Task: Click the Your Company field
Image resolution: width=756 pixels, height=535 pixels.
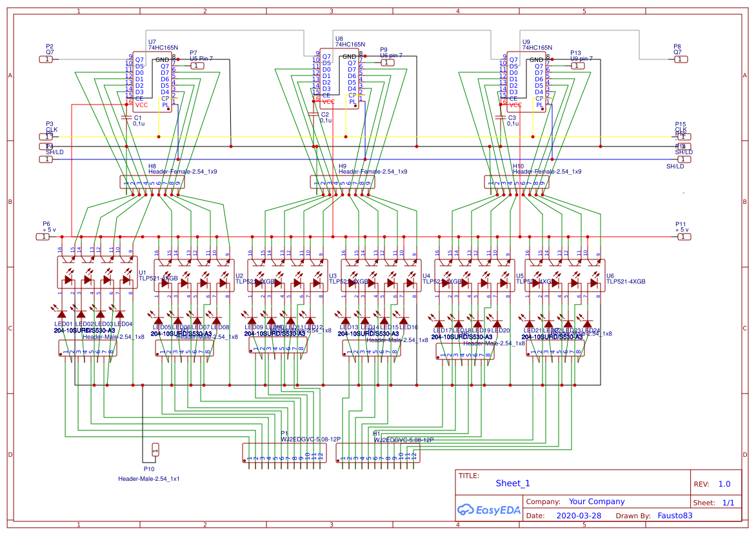Action: tap(597, 501)
